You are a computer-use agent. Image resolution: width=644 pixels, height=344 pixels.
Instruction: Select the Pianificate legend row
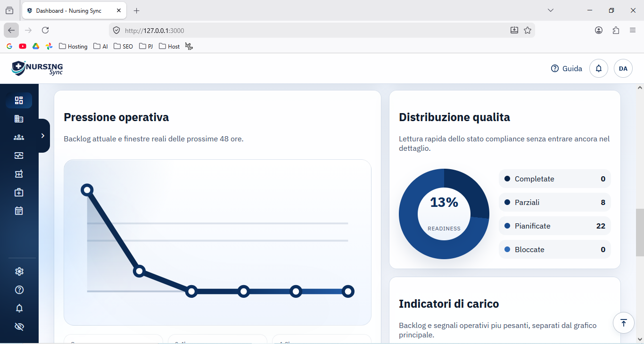[x=555, y=226]
